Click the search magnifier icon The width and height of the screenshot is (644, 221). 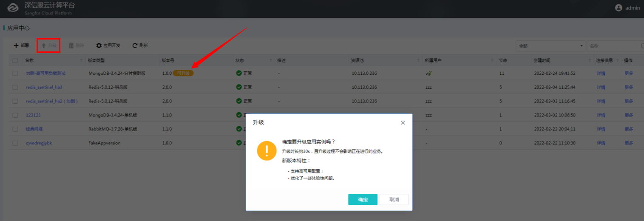(642, 46)
